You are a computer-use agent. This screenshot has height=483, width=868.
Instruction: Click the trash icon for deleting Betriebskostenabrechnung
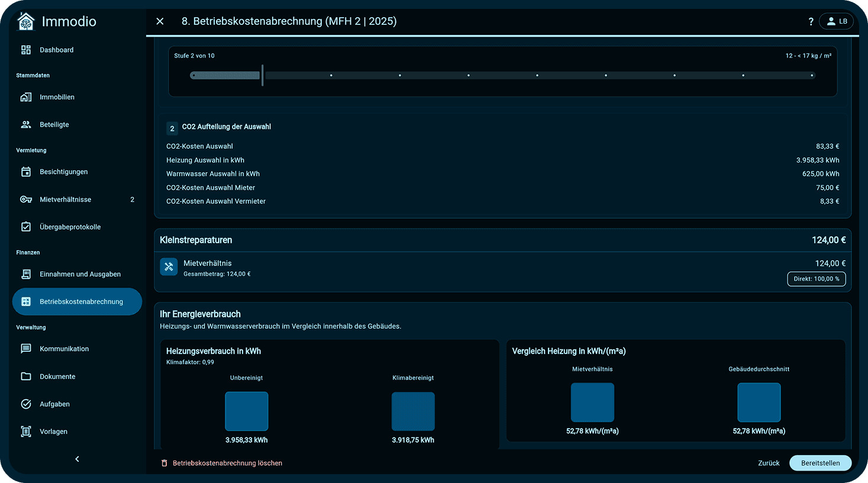coord(164,463)
